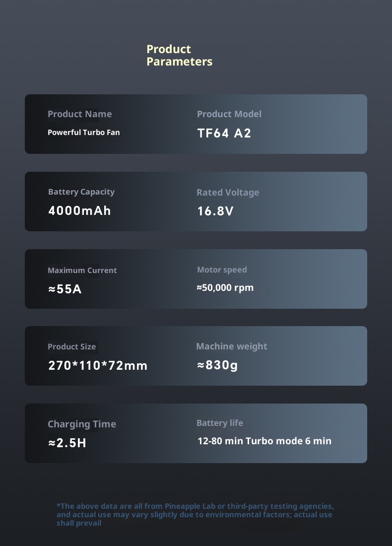Viewport: 392px width, 546px height.
Task: Click the Machine weight label
Action: click(231, 346)
